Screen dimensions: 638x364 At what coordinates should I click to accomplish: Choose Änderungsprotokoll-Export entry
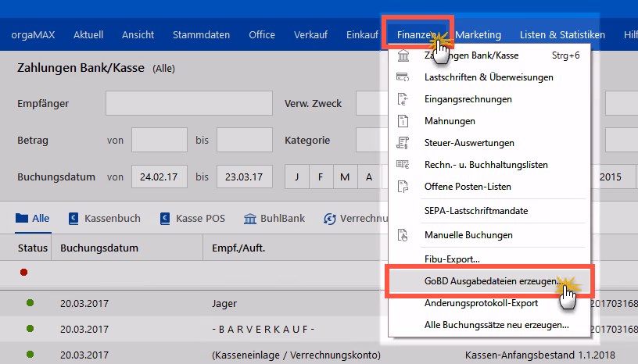489,303
